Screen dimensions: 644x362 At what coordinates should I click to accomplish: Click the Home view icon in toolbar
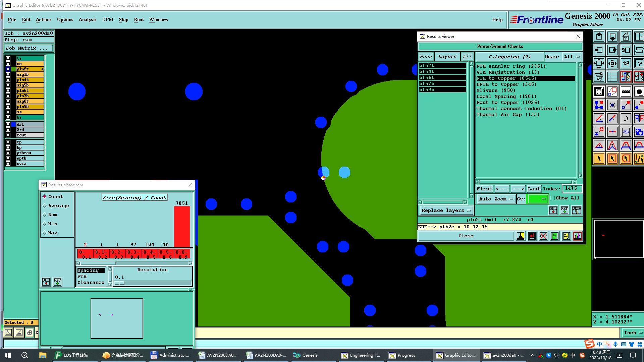pos(626,37)
